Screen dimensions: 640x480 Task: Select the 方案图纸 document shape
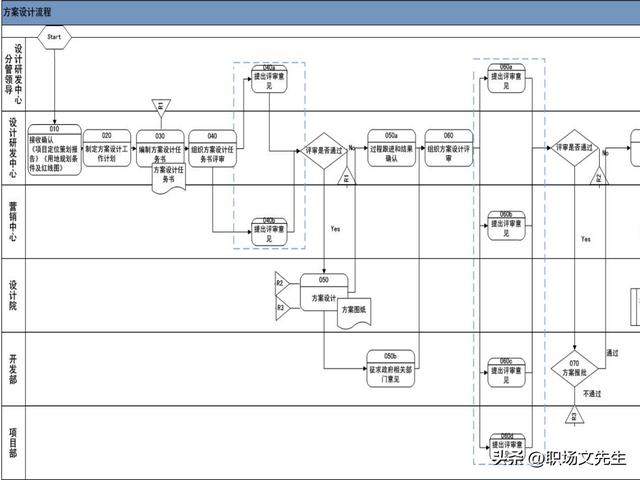click(x=354, y=313)
